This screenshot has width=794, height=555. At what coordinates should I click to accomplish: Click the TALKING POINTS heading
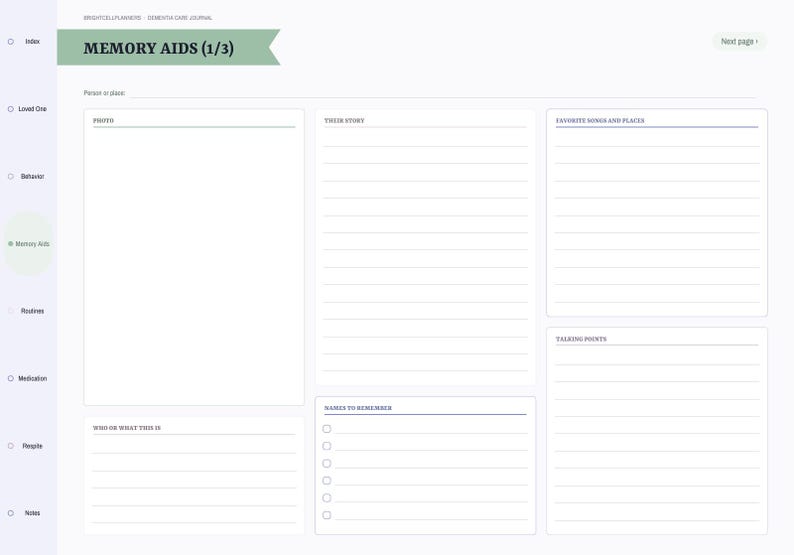pos(581,339)
